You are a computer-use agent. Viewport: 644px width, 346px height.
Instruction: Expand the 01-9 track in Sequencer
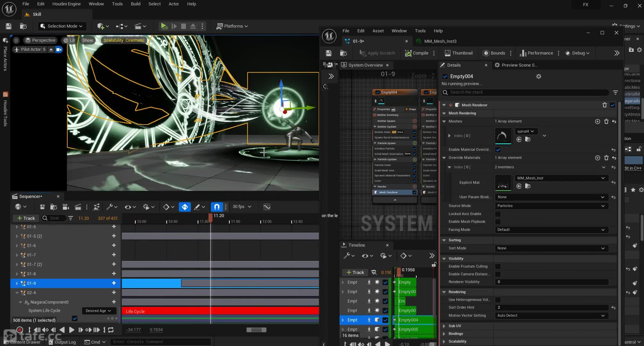click(17, 283)
